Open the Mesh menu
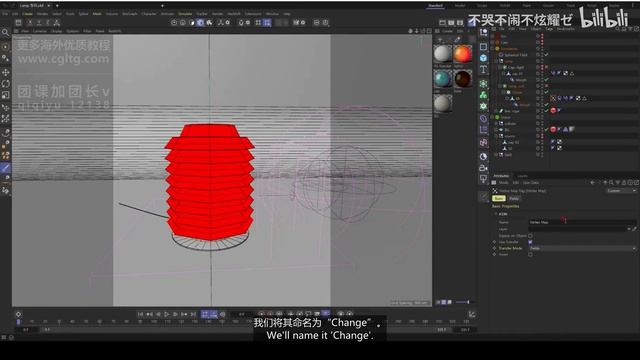The width and height of the screenshot is (640, 360). 97,13
